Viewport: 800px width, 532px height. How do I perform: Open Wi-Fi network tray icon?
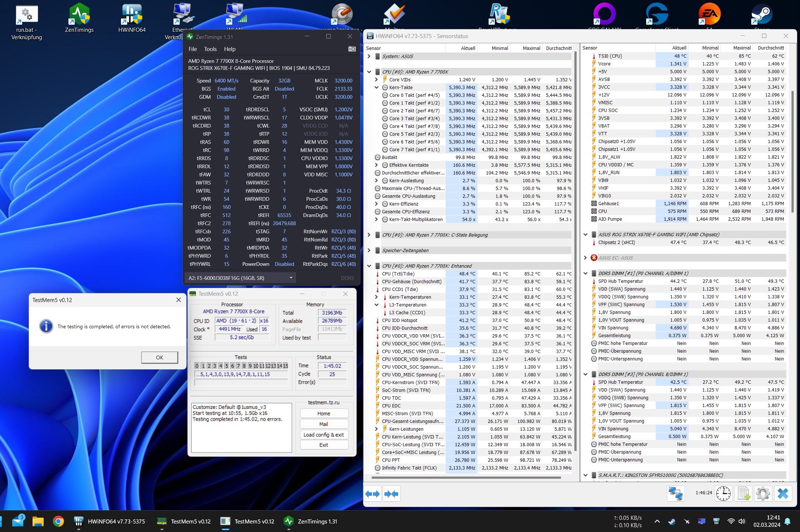[x=731, y=522]
